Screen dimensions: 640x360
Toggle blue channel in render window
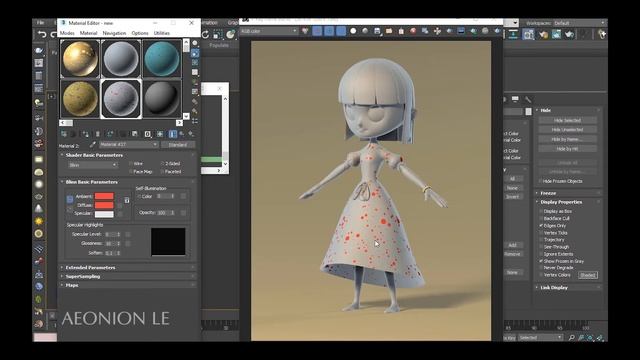point(341,31)
